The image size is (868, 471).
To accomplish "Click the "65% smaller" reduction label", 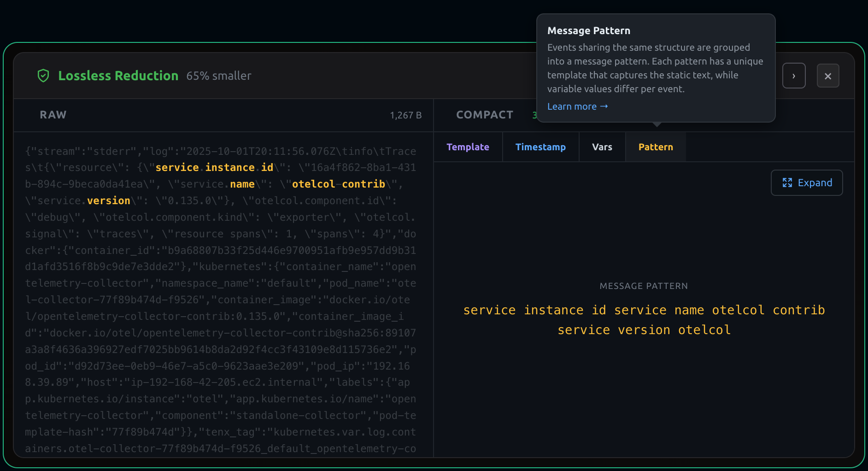I will pos(218,76).
